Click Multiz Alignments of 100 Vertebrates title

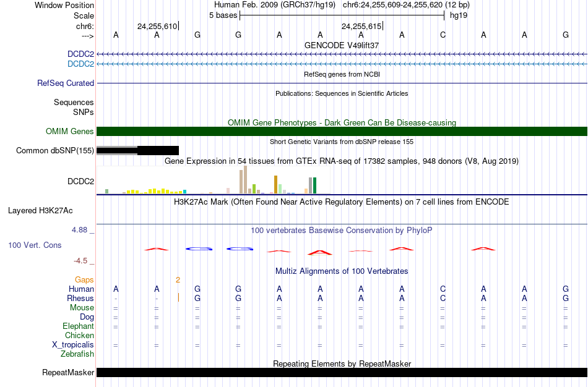342,271
